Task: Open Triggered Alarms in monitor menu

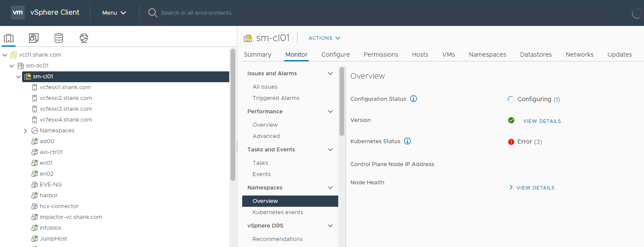Action: (276, 98)
